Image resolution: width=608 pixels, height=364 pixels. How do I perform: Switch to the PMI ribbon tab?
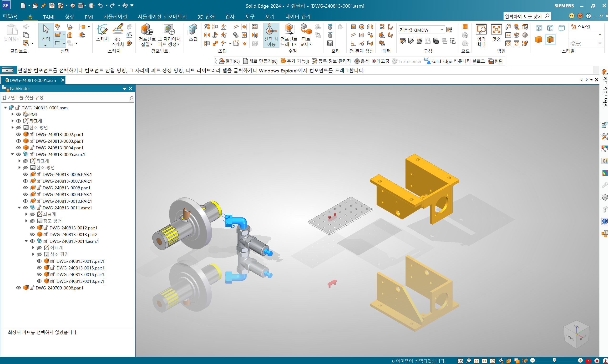pyautogui.click(x=89, y=17)
